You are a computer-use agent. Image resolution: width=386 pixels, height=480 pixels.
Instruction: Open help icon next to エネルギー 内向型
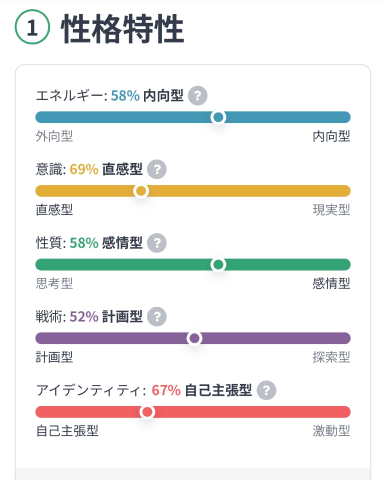tap(198, 96)
